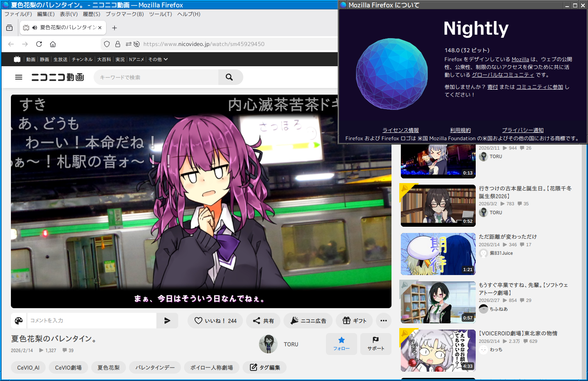Viewport: 588px width, 381px height.
Task: Open the ただ距離が変わっただけ video thumbnail
Action: coord(438,254)
